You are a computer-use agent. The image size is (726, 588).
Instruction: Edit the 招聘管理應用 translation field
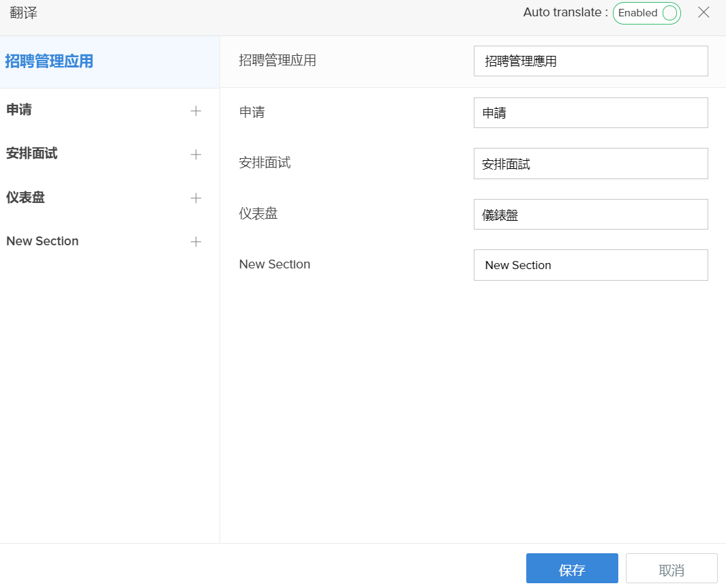590,61
